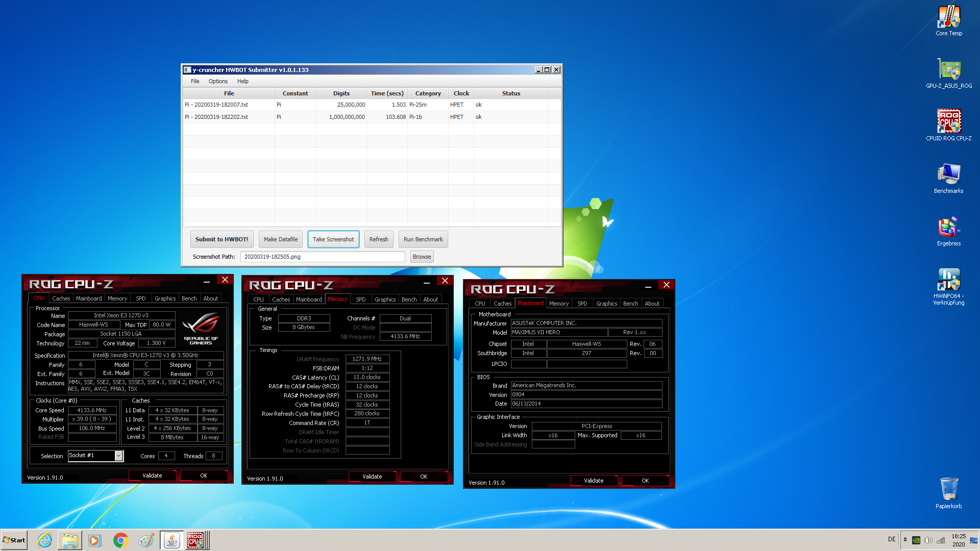Open Paint from the taskbar
The width and height of the screenshot is (980, 551).
[x=146, y=540]
